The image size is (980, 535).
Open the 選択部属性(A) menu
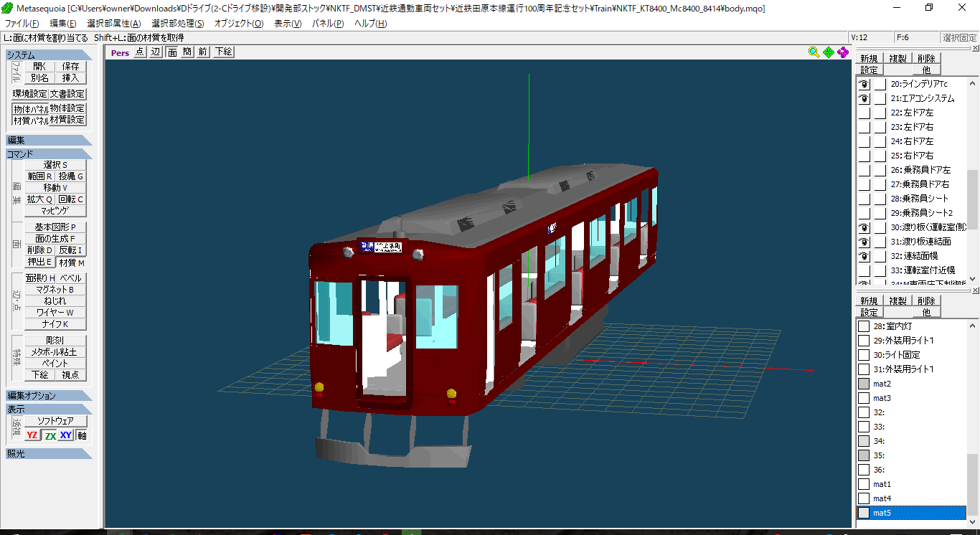(x=114, y=24)
